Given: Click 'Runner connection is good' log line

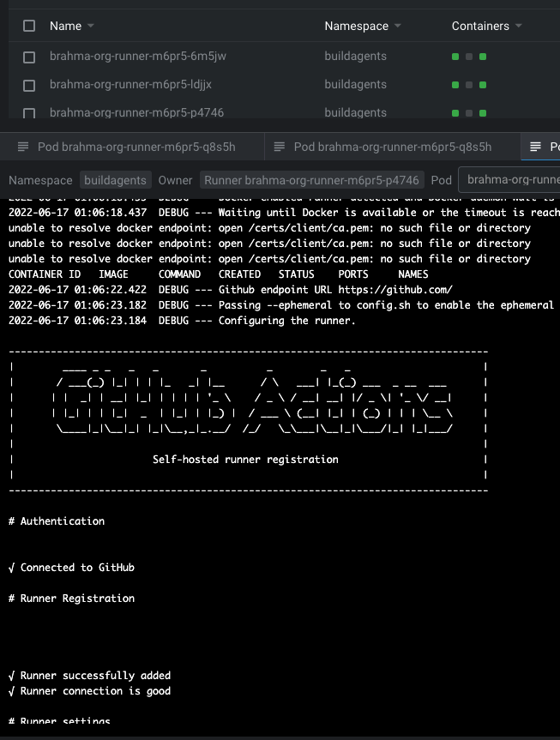Looking at the screenshot, I should (90, 691).
